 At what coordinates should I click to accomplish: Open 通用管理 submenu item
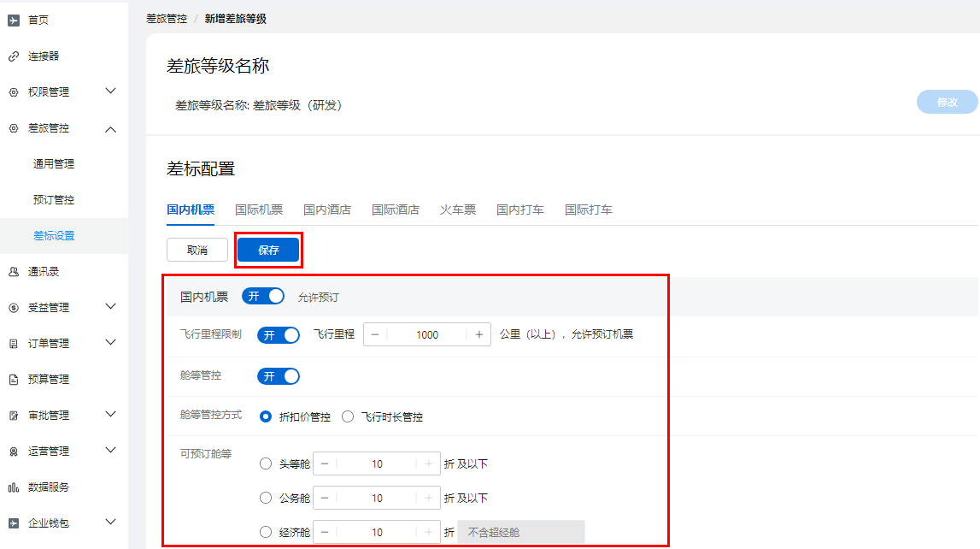(54, 164)
